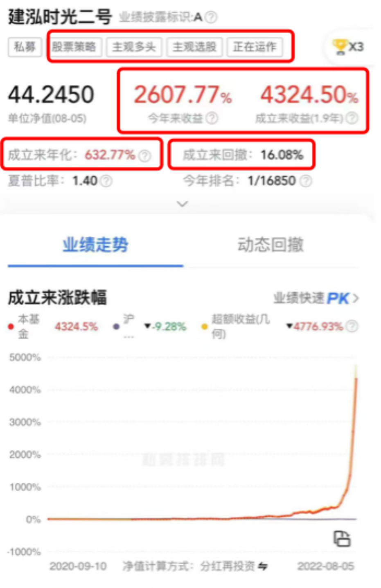Image resolution: width=381 pixels, height=588 pixels.
Task: Open the help icon beside 夏普比率
Action: (x=106, y=181)
